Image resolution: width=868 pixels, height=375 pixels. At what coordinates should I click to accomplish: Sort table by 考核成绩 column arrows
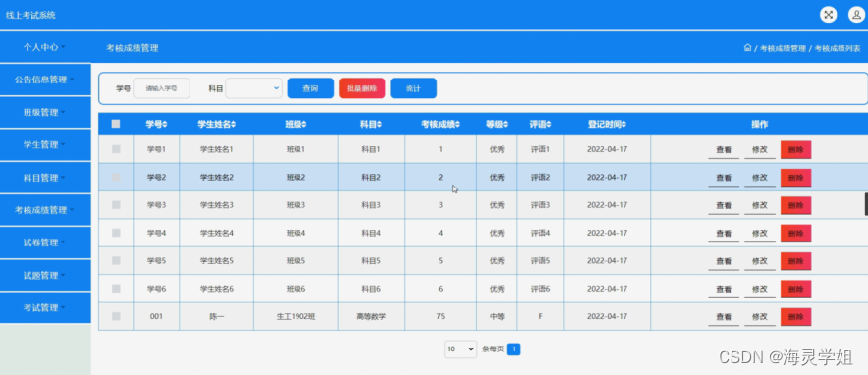[x=457, y=125]
